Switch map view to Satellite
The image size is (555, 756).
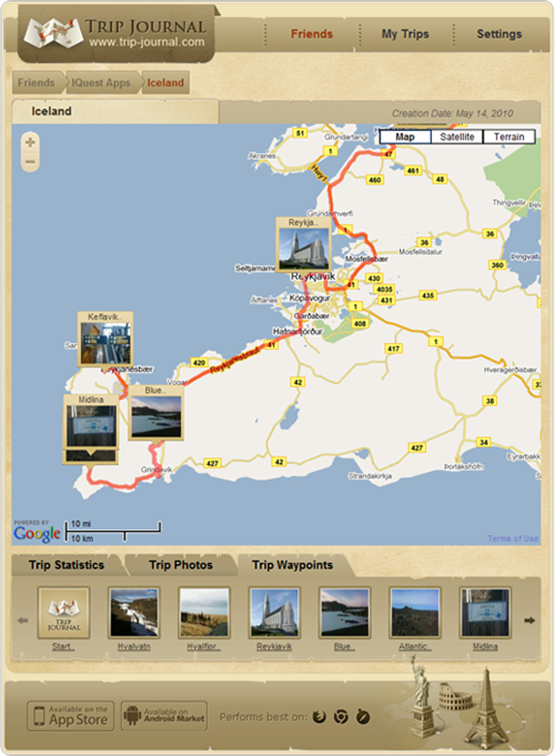click(x=457, y=137)
